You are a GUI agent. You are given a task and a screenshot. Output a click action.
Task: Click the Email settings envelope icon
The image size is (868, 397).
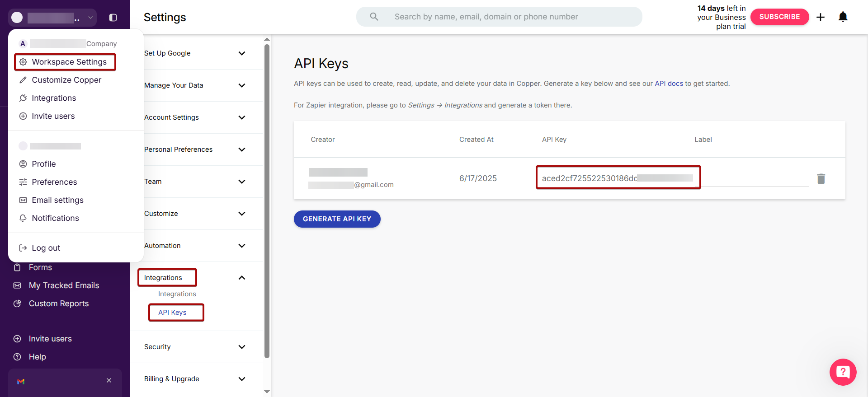click(x=23, y=200)
